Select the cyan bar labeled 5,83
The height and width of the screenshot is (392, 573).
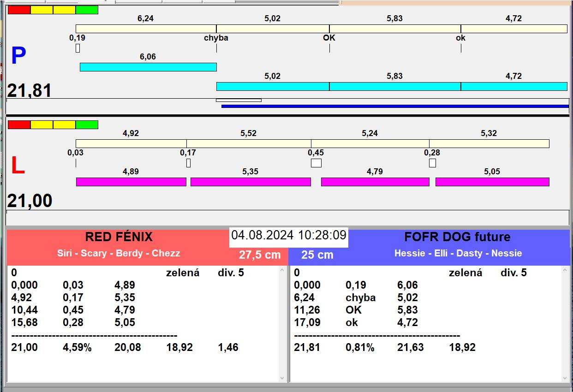395,86
